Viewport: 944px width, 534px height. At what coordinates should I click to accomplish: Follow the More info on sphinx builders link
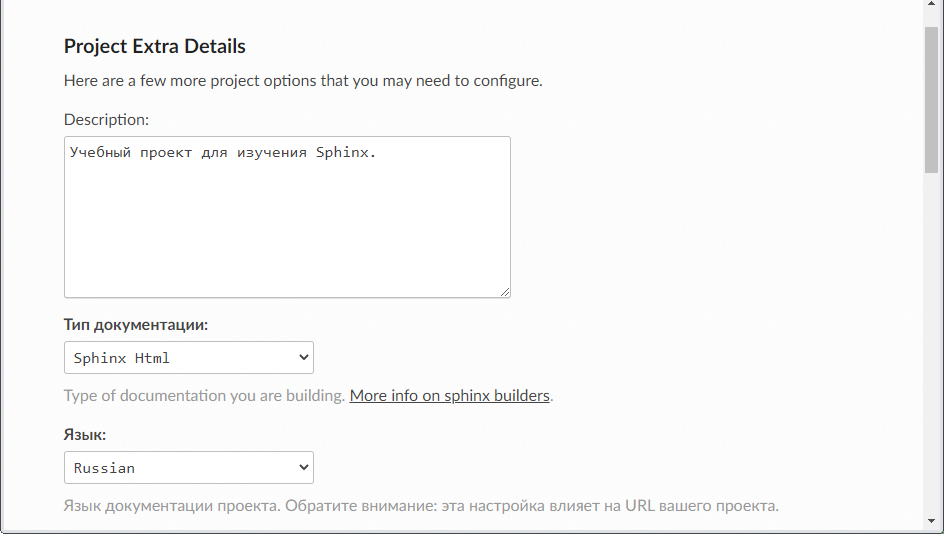click(449, 396)
